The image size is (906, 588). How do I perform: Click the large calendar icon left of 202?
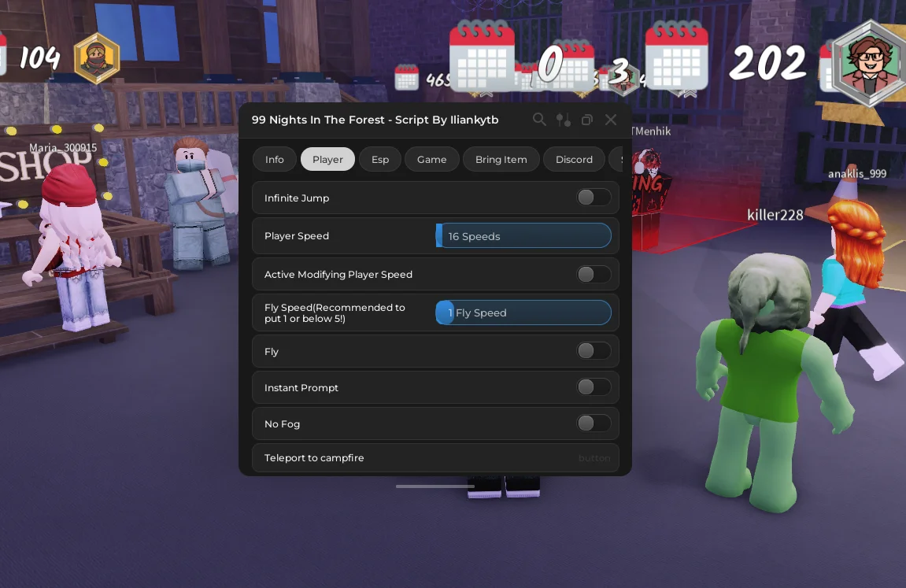point(676,57)
